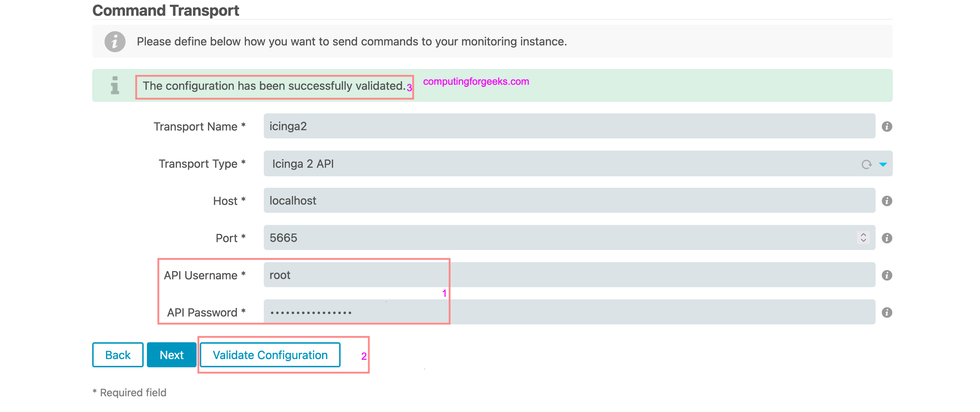Click the 'Host *' label

click(229, 201)
